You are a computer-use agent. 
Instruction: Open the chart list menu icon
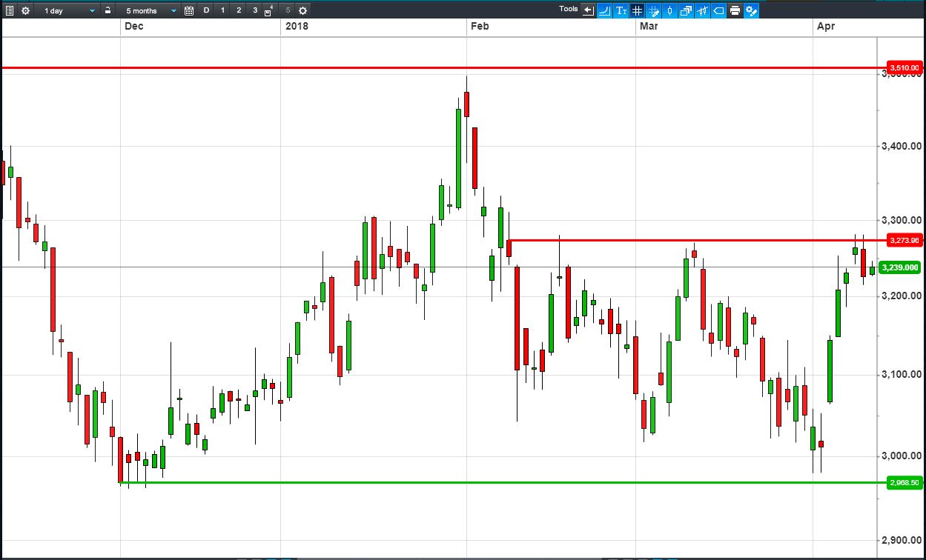(x=10, y=10)
